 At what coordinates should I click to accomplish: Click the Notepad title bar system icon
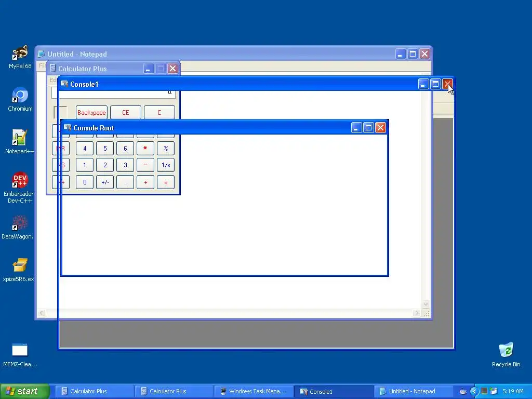point(41,54)
